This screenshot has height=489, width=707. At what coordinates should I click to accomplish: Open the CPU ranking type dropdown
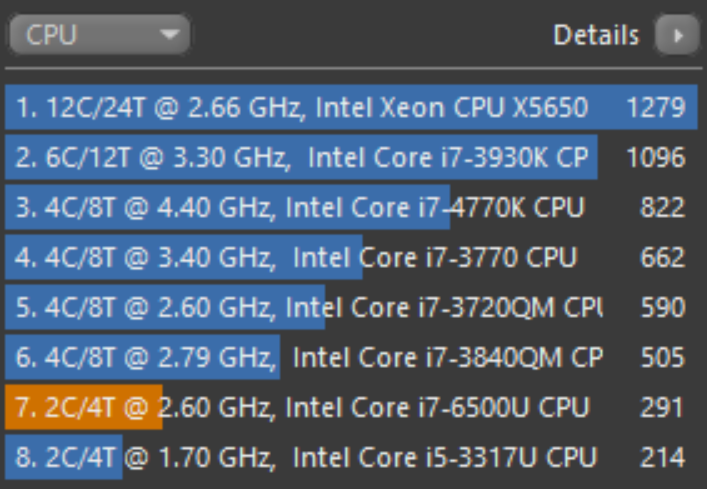coord(100,35)
